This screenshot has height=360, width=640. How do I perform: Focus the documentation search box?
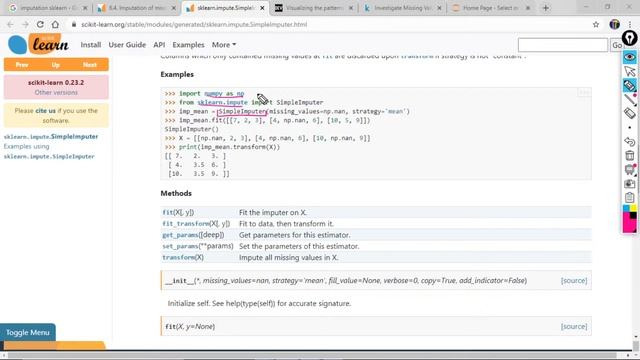click(x=563, y=45)
